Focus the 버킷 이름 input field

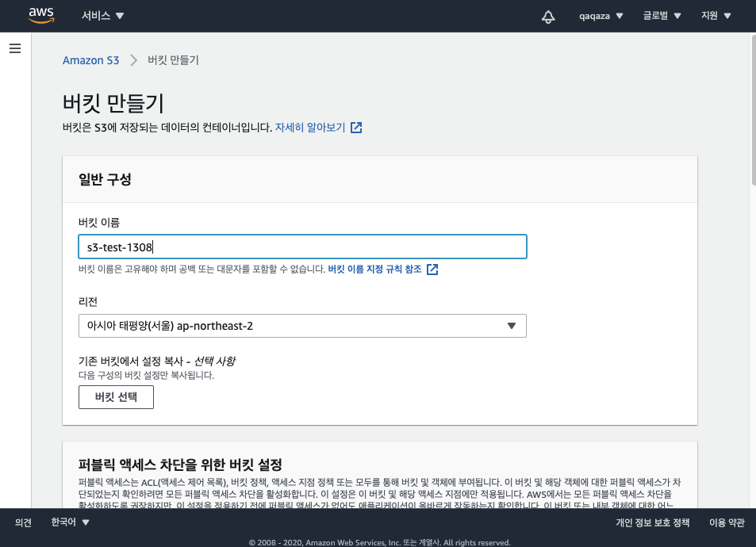(302, 247)
